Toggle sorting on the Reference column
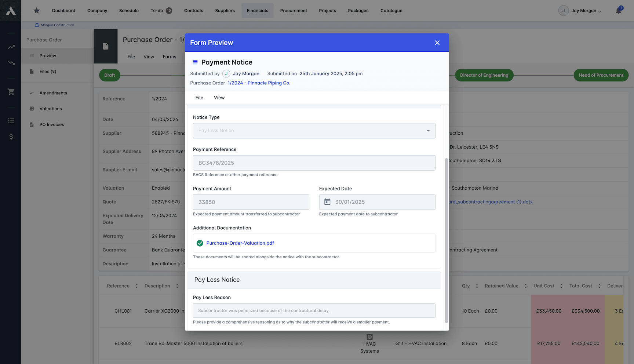 click(x=136, y=285)
